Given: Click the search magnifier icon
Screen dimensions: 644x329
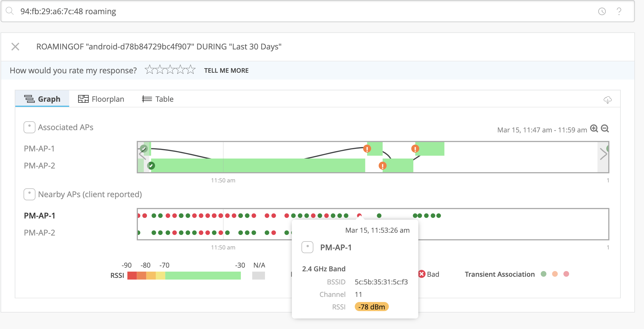Looking at the screenshot, I should (x=10, y=11).
